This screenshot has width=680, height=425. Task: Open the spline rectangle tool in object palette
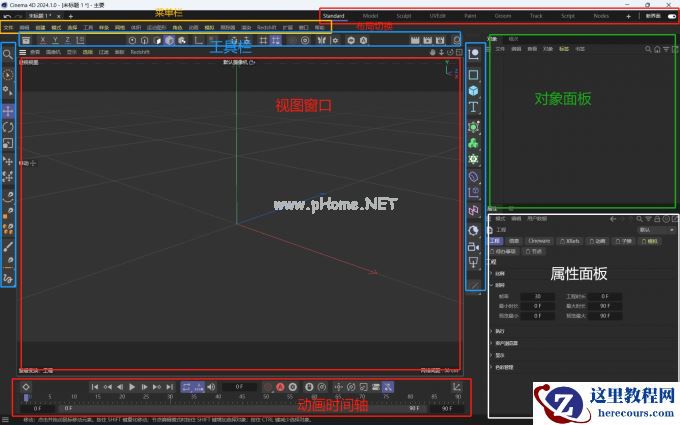(474, 75)
